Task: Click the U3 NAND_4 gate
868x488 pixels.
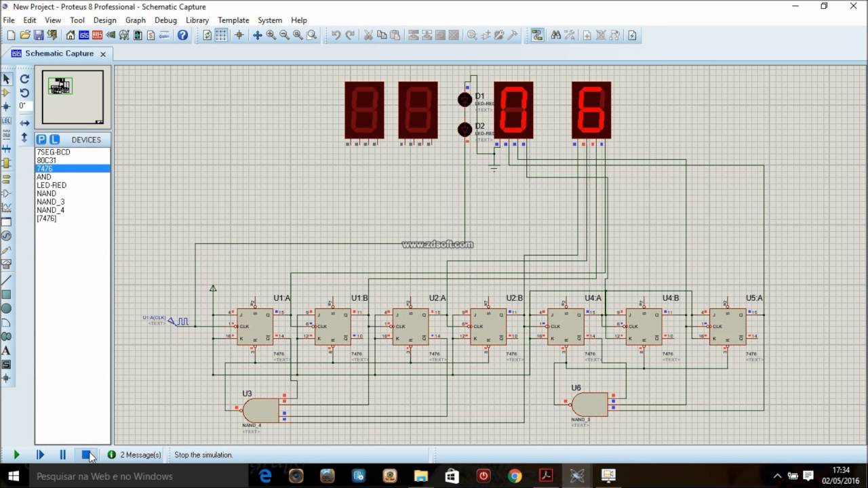Action: pos(261,410)
